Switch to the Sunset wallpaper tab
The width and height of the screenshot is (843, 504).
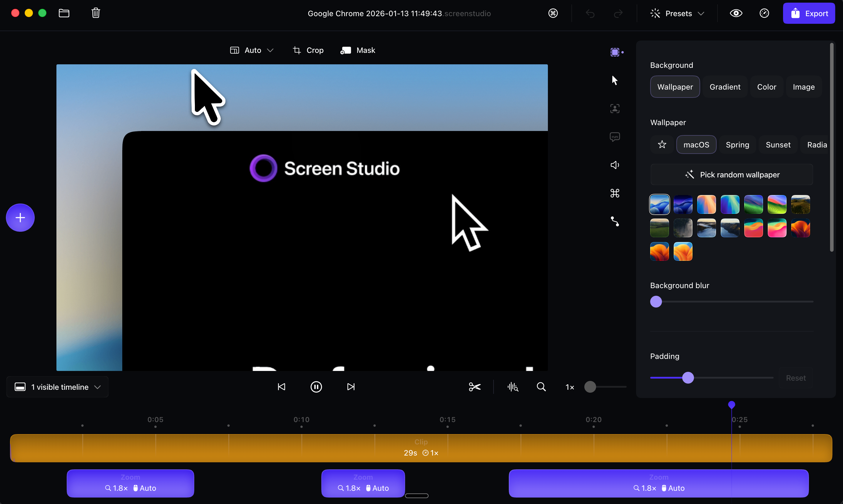tap(778, 144)
